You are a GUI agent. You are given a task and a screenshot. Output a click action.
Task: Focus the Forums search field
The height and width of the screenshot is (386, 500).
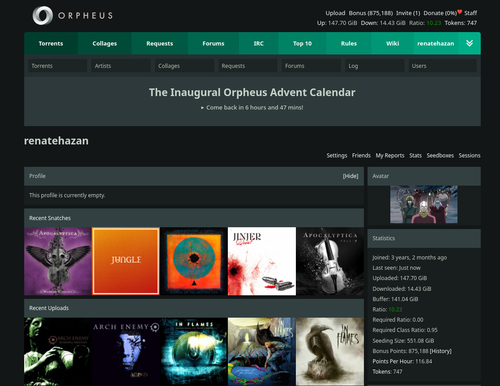pyautogui.click(x=311, y=66)
